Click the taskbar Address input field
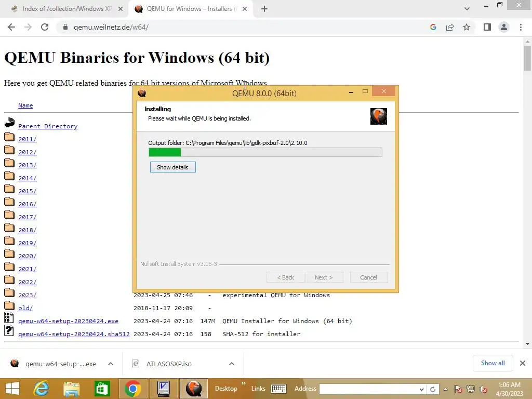532x399 pixels. [368, 389]
